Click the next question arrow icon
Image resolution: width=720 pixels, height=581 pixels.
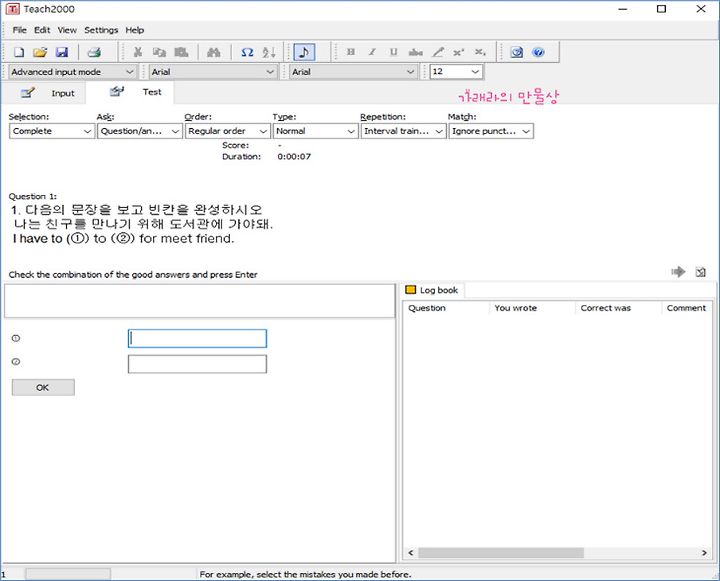678,271
